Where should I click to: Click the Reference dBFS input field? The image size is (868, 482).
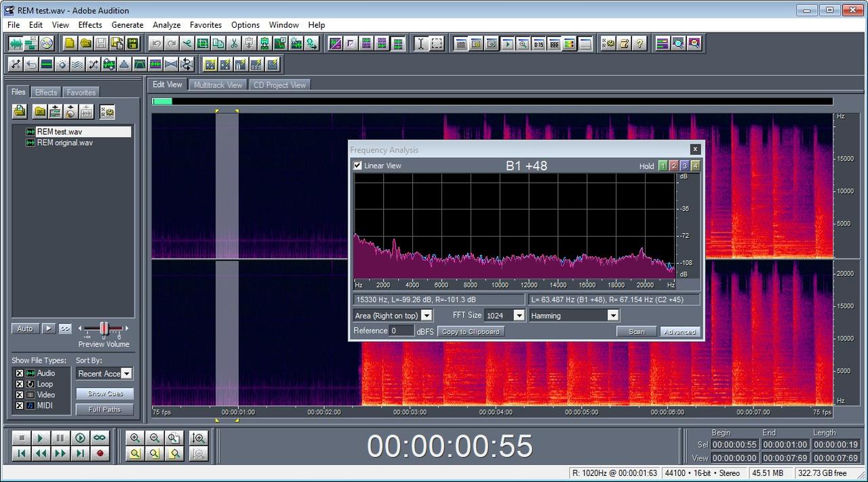(401, 331)
